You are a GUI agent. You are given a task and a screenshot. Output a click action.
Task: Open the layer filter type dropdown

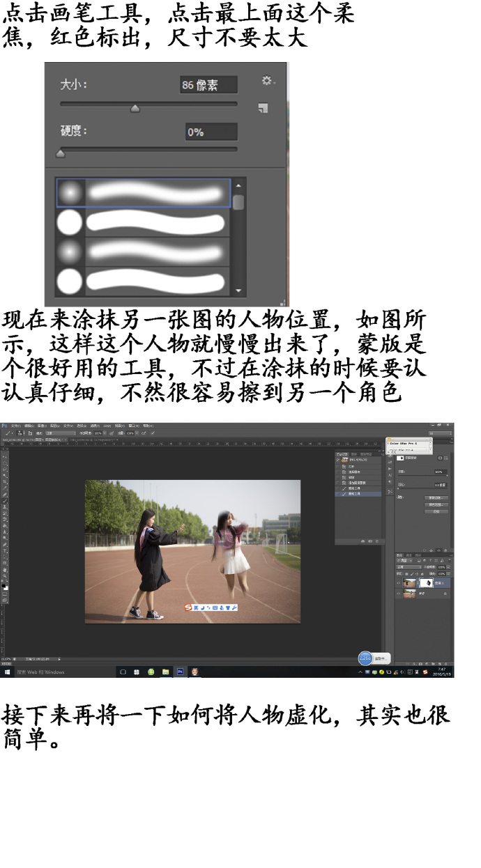[x=404, y=560]
